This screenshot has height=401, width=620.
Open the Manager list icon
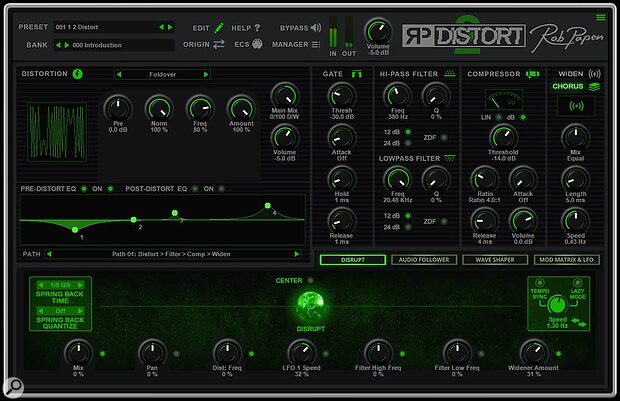tap(316, 44)
